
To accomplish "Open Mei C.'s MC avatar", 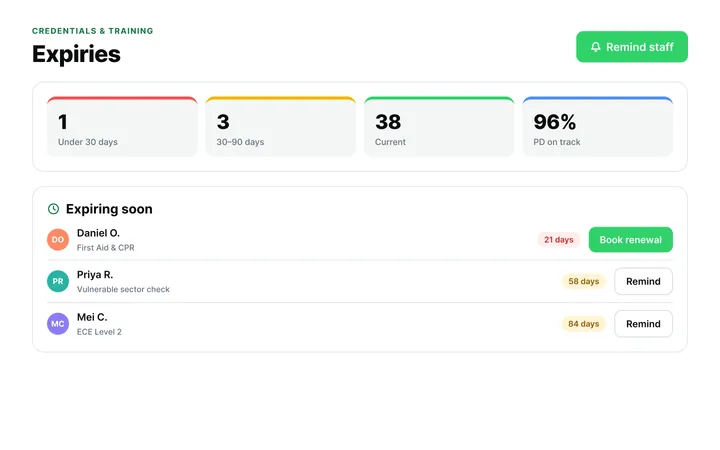I will 58,324.
